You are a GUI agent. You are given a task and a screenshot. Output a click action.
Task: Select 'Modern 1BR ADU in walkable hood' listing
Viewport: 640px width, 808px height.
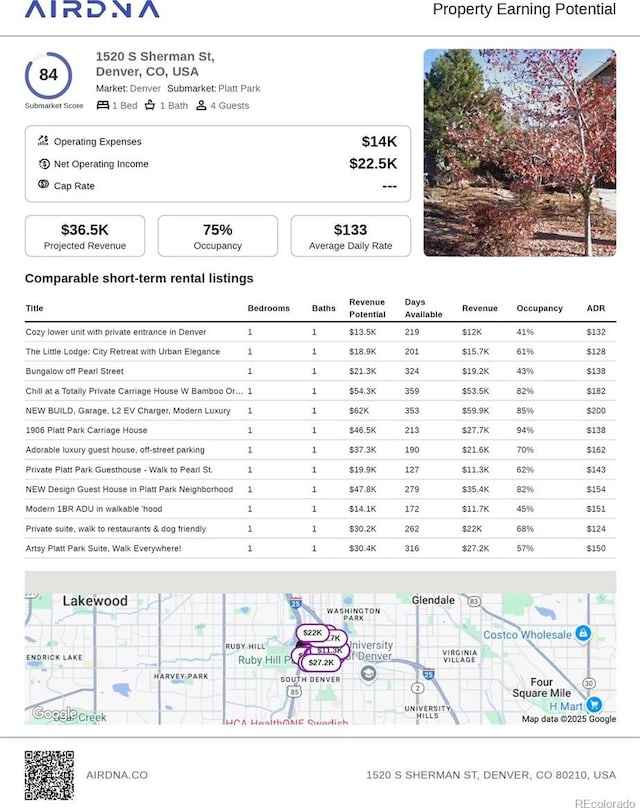click(321, 509)
